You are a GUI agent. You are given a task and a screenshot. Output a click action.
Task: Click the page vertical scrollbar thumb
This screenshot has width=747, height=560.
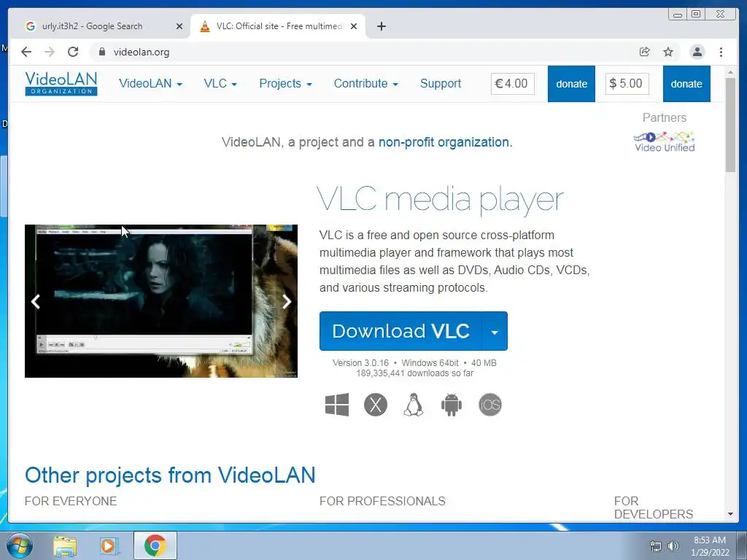730,125
